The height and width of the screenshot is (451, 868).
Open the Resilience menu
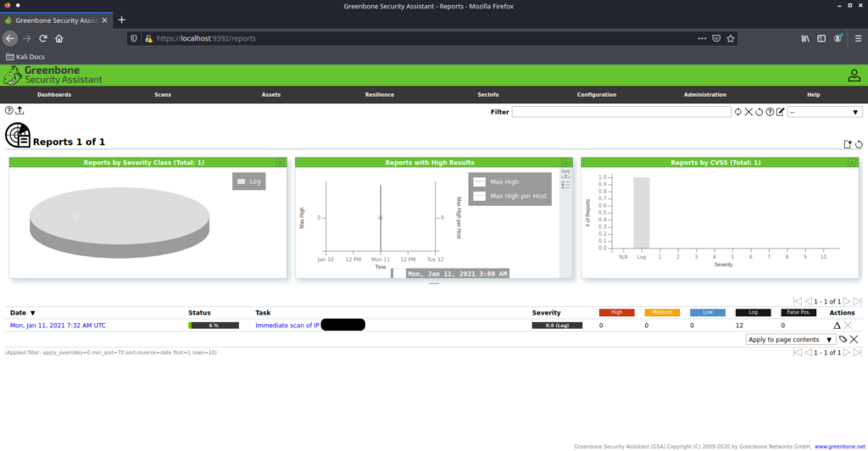coord(380,95)
